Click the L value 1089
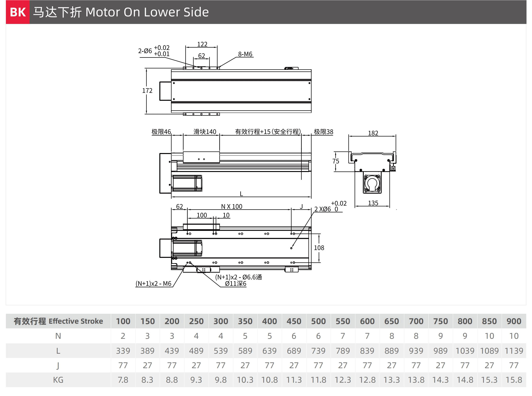Viewport: 532px width, 396px height. click(x=489, y=351)
